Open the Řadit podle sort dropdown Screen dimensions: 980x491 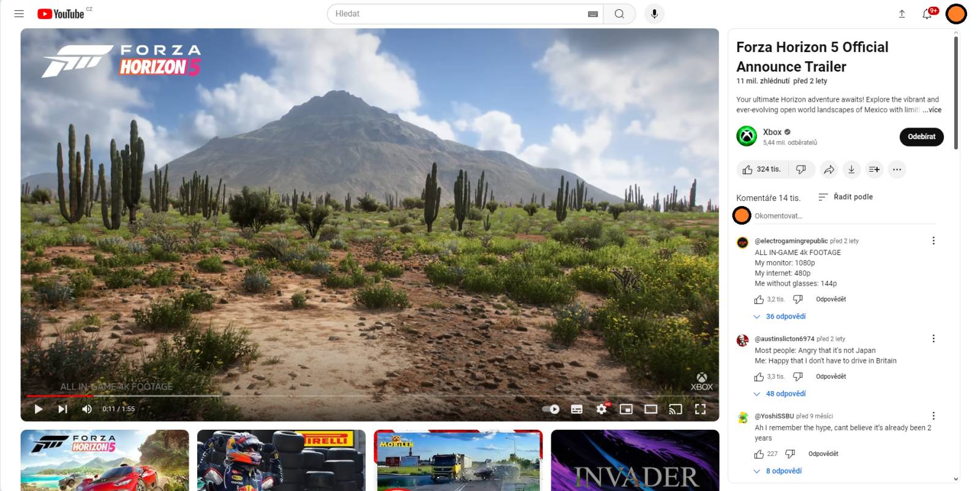[845, 197]
